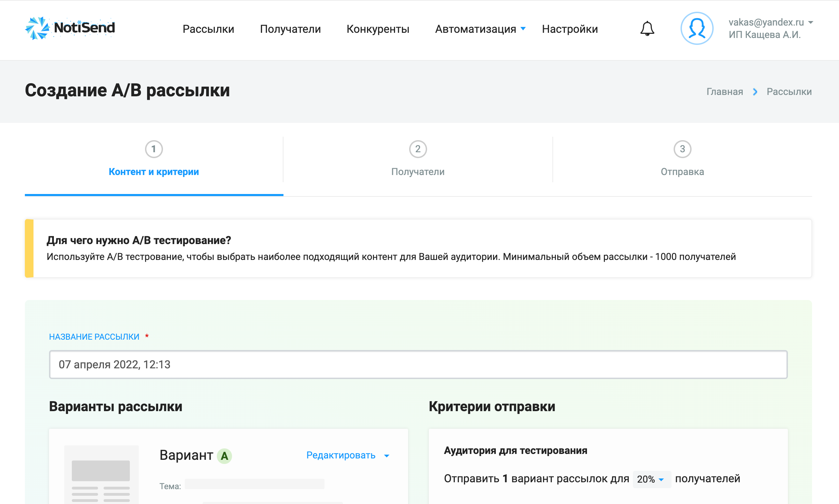Image resolution: width=839 pixels, height=504 pixels.
Task: Click the Название рассылки input field
Action: (x=418, y=365)
